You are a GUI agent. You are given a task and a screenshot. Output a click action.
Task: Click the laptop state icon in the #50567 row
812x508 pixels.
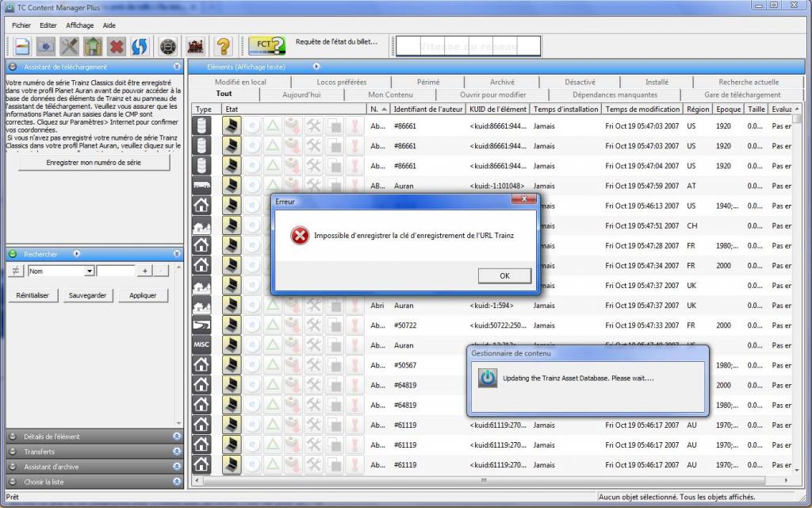click(232, 365)
